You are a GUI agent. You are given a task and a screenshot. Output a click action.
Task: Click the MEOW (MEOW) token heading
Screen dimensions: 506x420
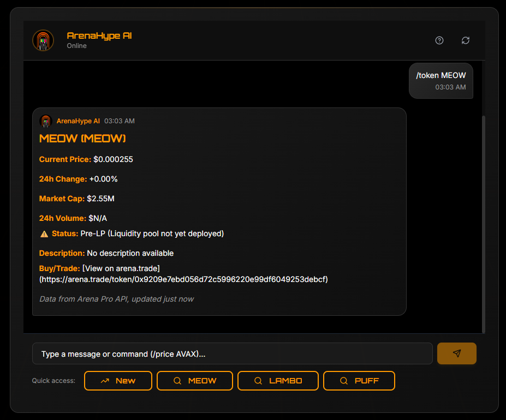(x=82, y=139)
